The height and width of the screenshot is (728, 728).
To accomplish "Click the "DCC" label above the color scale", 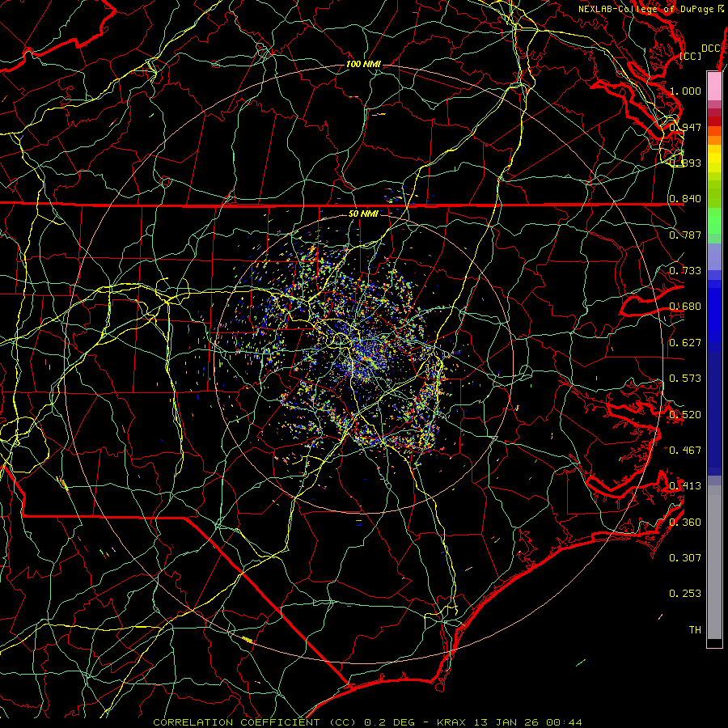I will 710,49.
